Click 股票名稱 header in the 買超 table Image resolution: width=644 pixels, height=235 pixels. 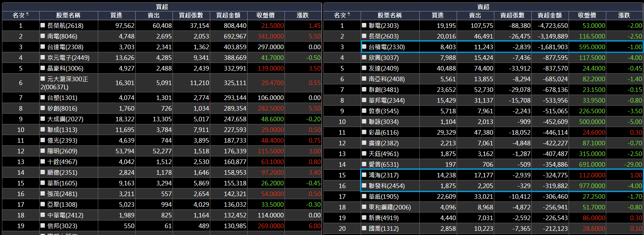(68, 15)
